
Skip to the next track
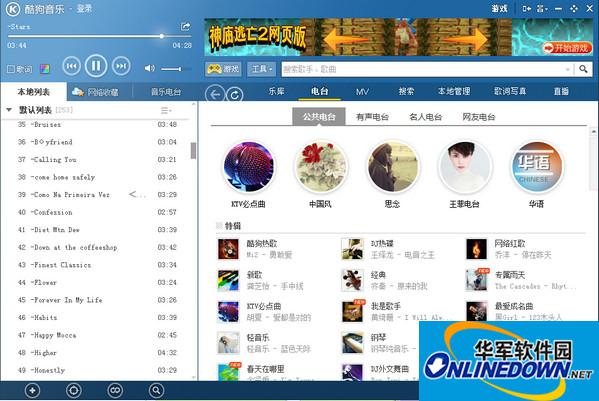(x=121, y=66)
